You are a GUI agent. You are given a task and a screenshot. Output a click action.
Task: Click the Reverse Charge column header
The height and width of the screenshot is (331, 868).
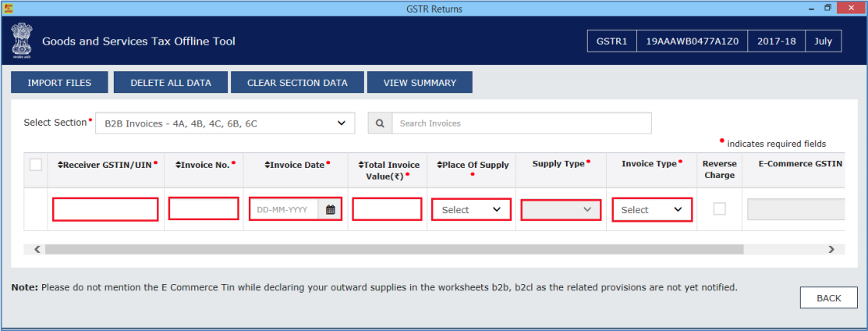[x=719, y=169]
